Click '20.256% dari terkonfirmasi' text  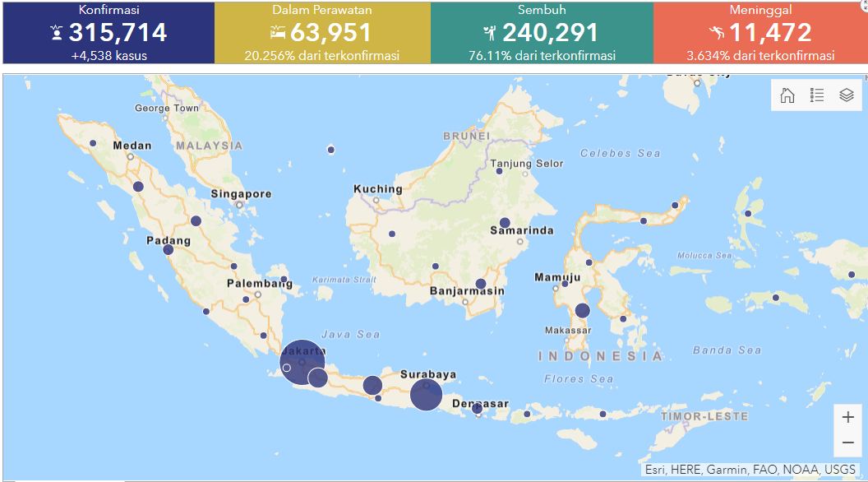[x=322, y=55]
